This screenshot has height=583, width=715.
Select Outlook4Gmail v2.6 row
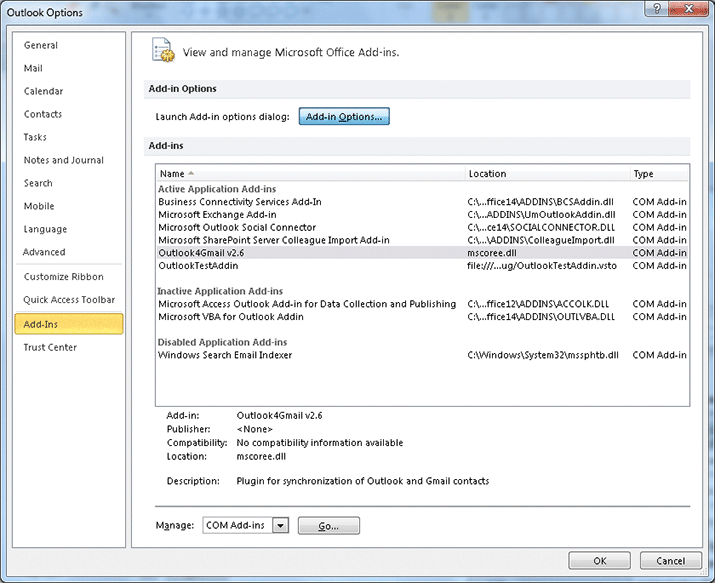click(x=422, y=253)
